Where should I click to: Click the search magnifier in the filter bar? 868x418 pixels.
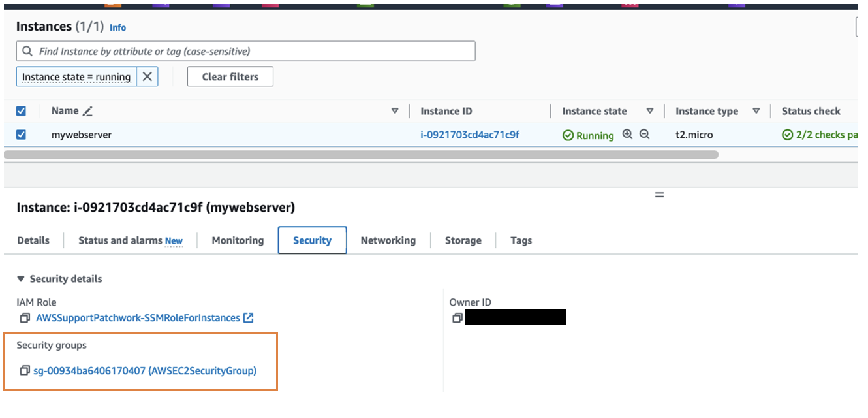(27, 50)
